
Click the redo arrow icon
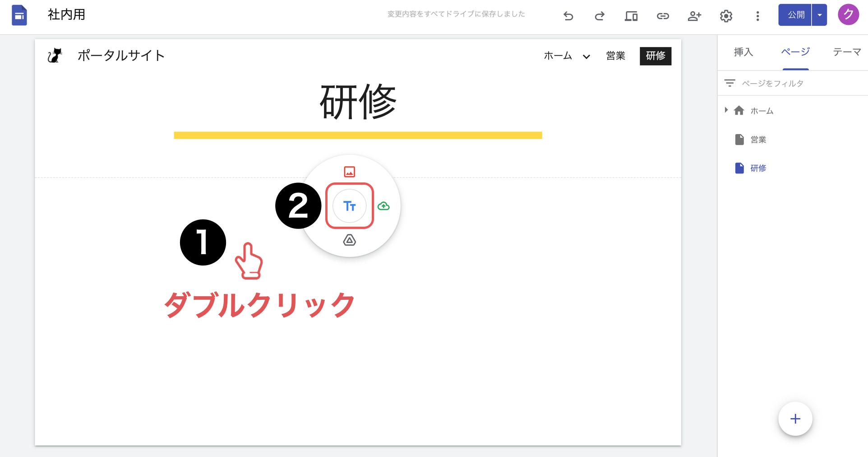pyautogui.click(x=600, y=16)
